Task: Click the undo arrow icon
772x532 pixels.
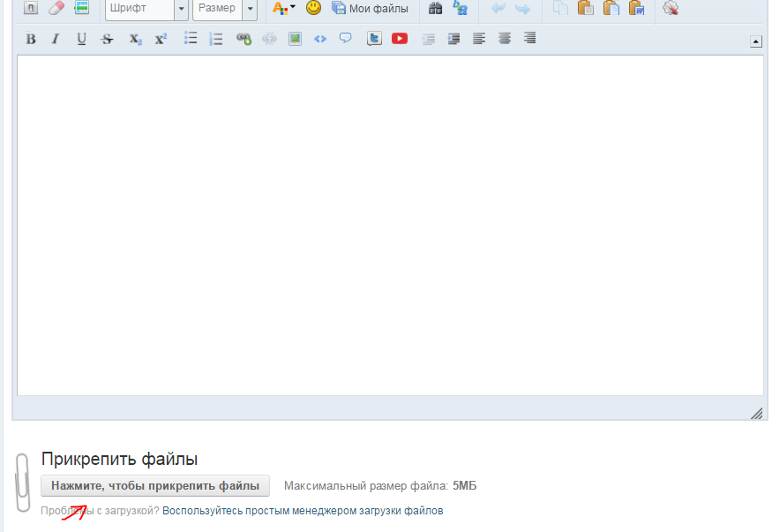Action: click(x=498, y=8)
